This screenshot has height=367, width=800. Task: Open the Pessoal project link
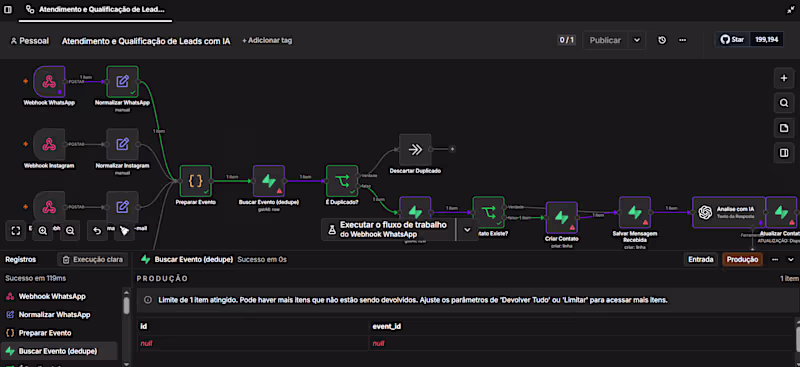tap(30, 41)
